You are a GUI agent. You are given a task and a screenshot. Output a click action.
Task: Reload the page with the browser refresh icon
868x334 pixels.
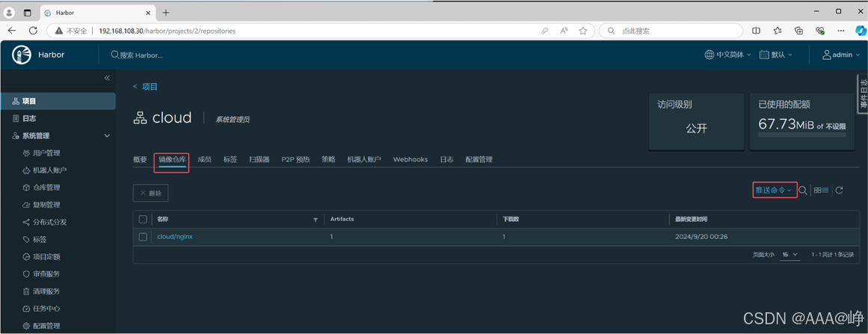click(33, 31)
